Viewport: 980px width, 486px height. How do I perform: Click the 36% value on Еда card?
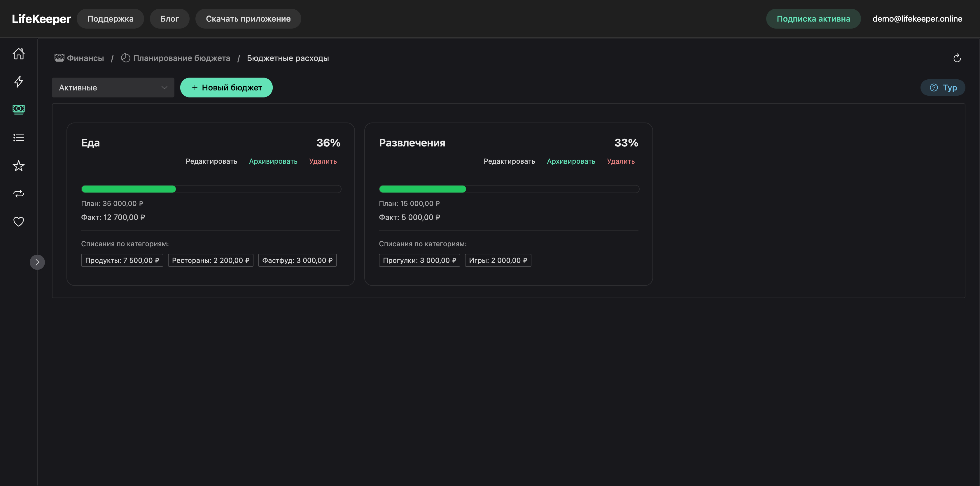(328, 143)
